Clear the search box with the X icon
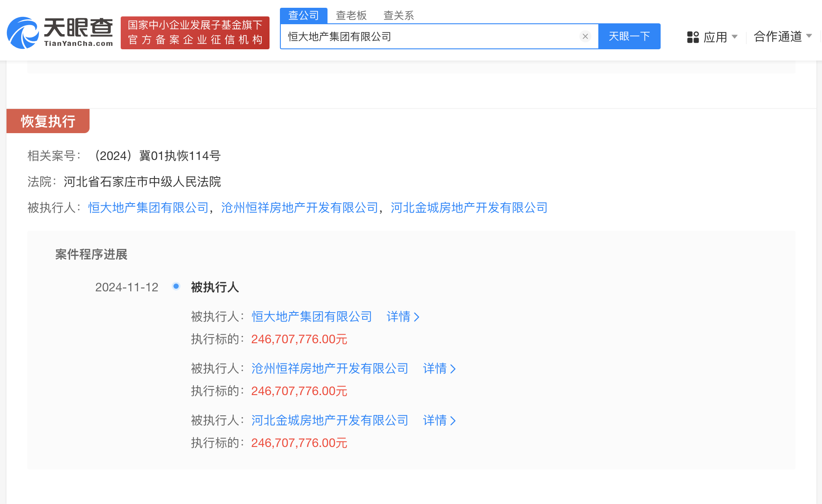Image resolution: width=822 pixels, height=504 pixels. 585,36
